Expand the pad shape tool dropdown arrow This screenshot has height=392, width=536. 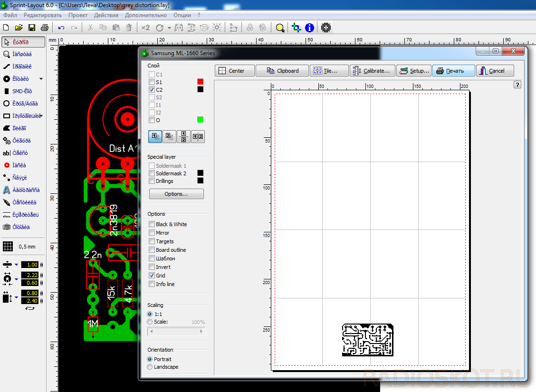tap(41, 79)
